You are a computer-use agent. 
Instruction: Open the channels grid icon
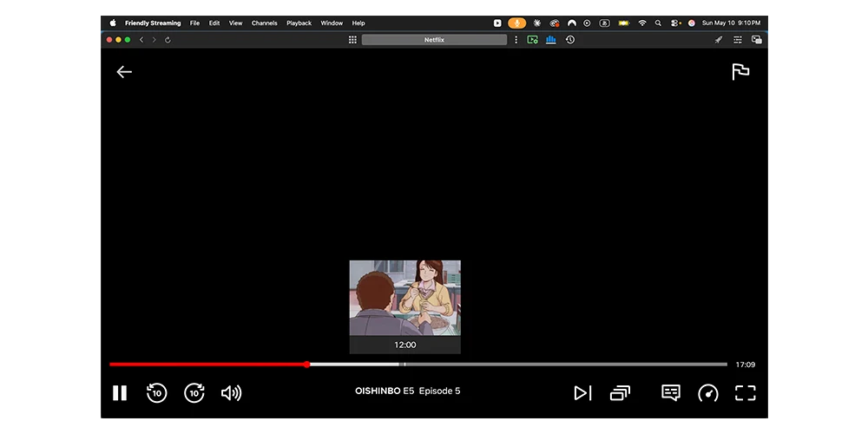(352, 40)
